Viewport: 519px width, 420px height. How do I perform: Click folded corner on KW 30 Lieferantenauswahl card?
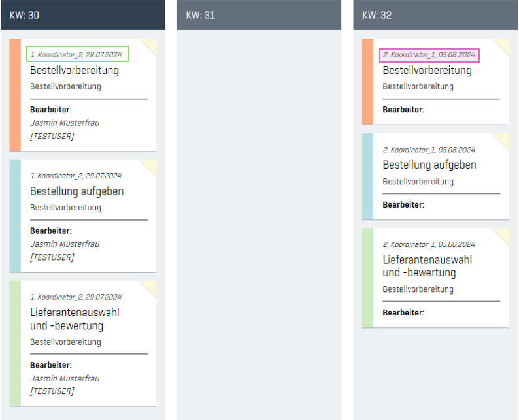151,286
